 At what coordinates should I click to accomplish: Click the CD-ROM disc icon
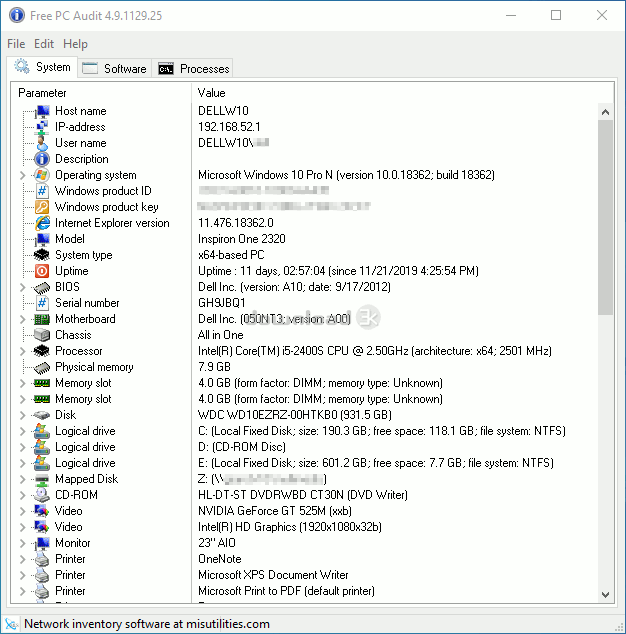(x=42, y=495)
